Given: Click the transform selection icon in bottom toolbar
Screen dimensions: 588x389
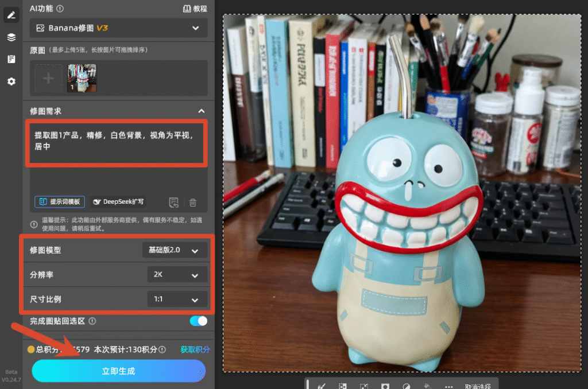Looking at the screenshot, I should click(363, 386).
